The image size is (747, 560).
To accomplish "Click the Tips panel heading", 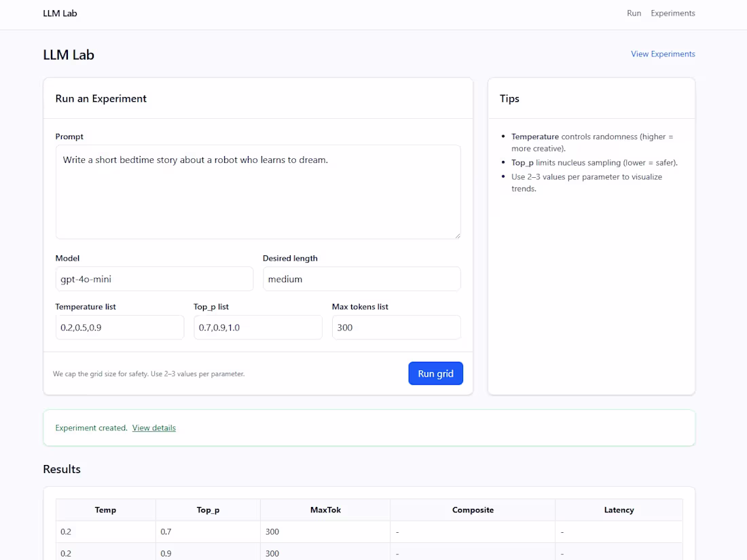I will pyautogui.click(x=509, y=98).
